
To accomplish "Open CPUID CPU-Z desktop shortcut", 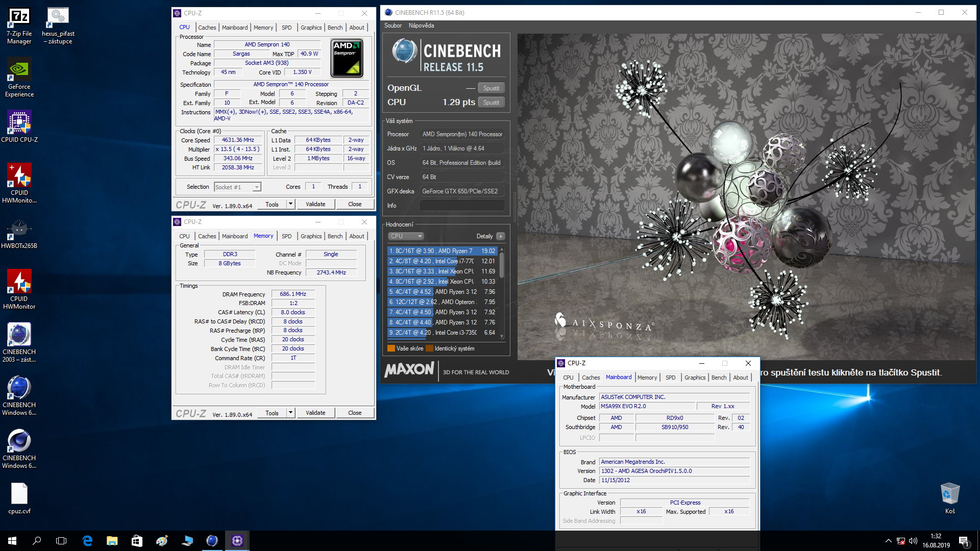I will click(19, 127).
